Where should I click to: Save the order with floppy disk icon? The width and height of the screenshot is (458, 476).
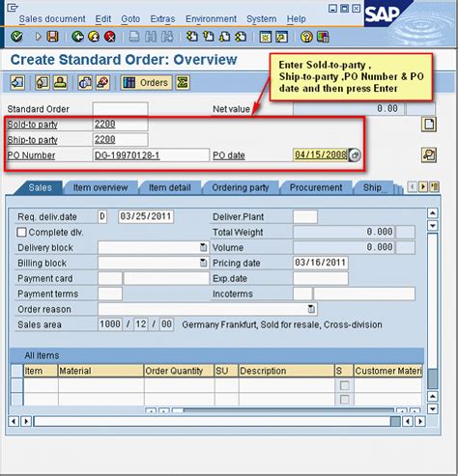(52, 37)
